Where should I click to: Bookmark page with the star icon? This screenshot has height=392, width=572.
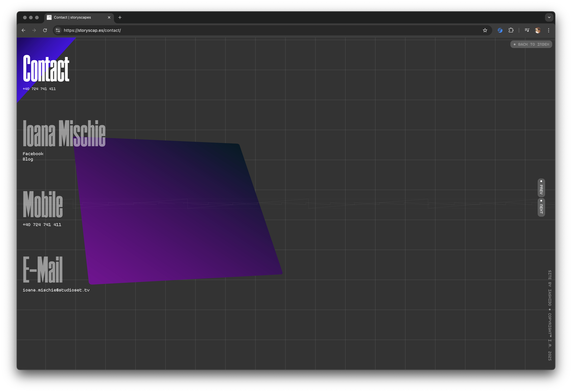coord(485,30)
